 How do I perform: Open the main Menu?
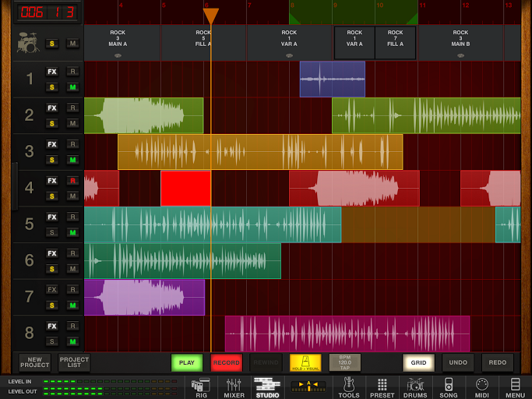[515, 386]
